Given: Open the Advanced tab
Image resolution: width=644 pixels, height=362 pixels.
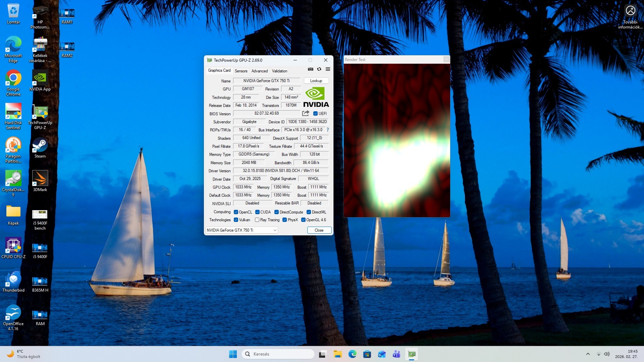Looking at the screenshot, I should point(259,71).
